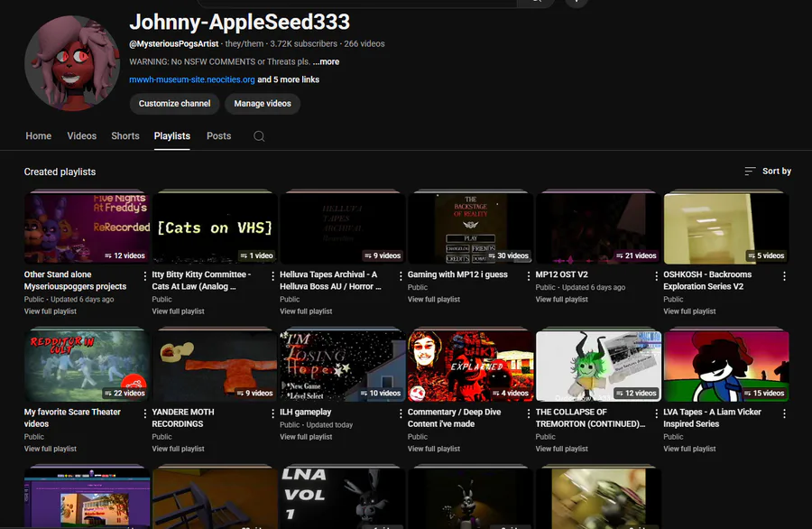812x529 pixels.
Task: View full playlist for My favorite Scare Theater
Action: click(x=51, y=449)
